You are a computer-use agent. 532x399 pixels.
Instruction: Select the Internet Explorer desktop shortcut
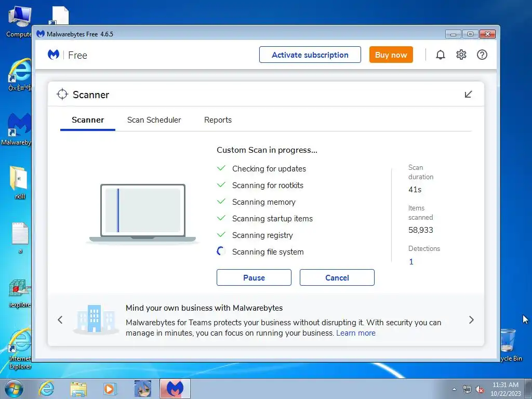pos(20,349)
